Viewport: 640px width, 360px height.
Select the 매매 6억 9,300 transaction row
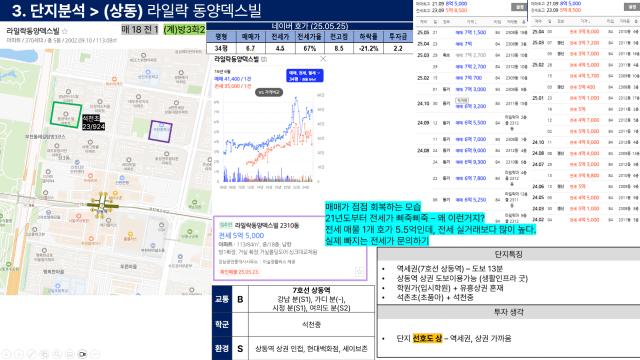click(x=472, y=162)
